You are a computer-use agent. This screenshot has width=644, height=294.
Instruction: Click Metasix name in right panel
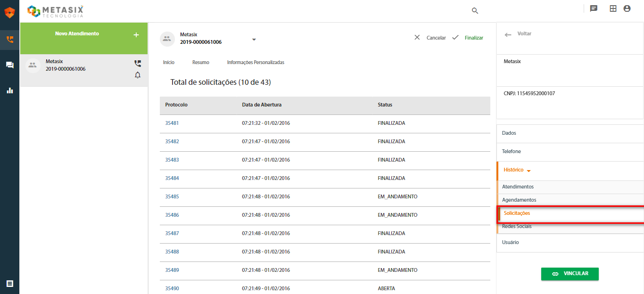coord(512,61)
